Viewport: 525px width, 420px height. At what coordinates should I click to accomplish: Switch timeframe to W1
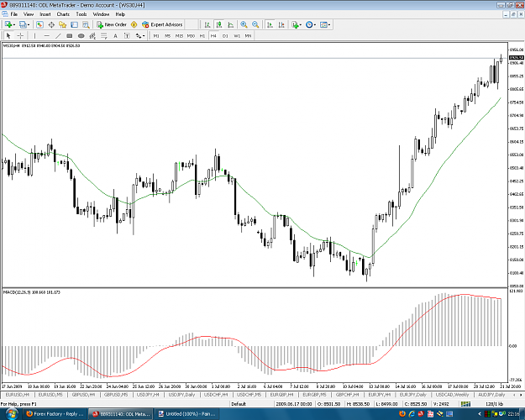point(237,35)
